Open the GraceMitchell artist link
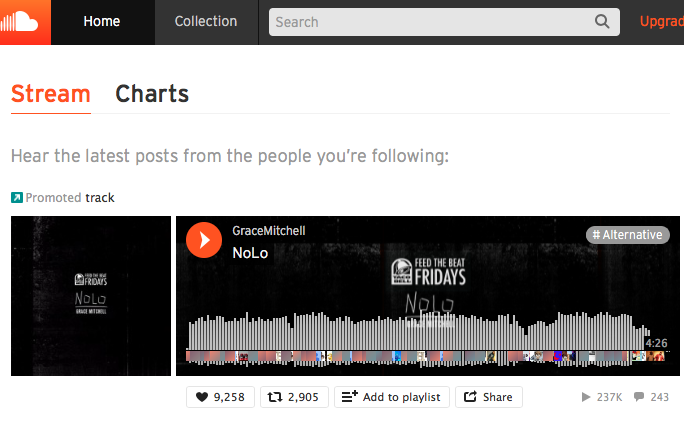The image size is (684, 426). coord(269,231)
